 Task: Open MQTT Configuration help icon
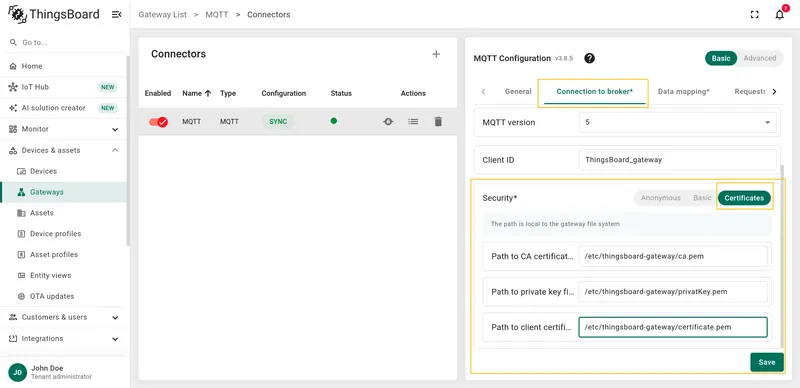point(589,58)
